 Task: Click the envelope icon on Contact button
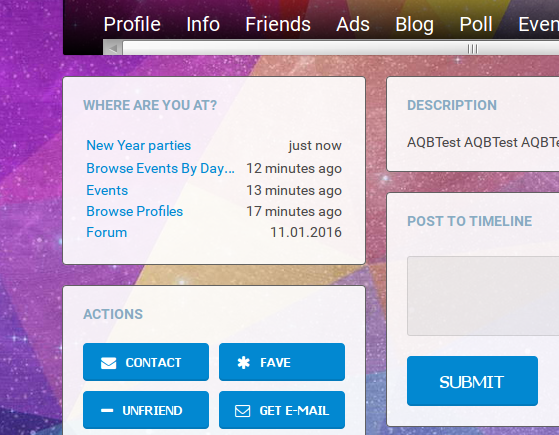(x=108, y=363)
